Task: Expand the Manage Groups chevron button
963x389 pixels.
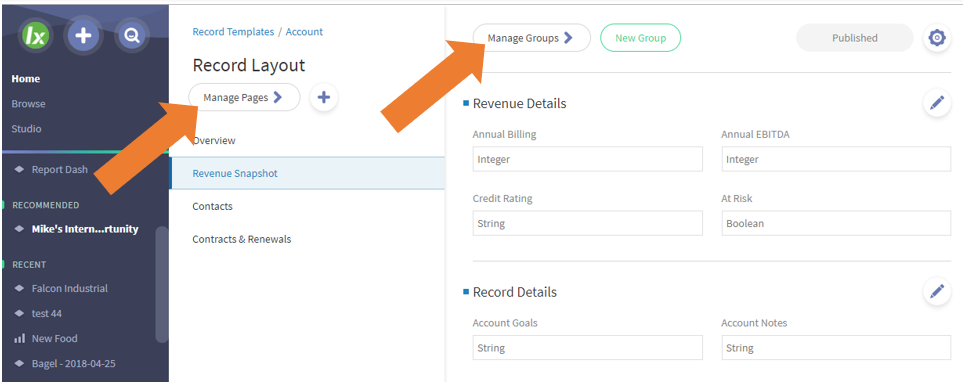Action: tap(531, 37)
